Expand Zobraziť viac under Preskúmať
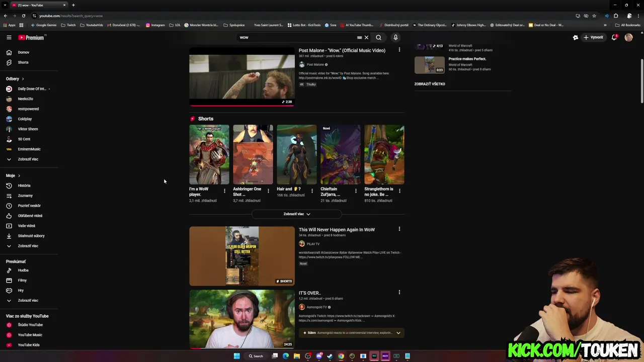 tap(28, 301)
